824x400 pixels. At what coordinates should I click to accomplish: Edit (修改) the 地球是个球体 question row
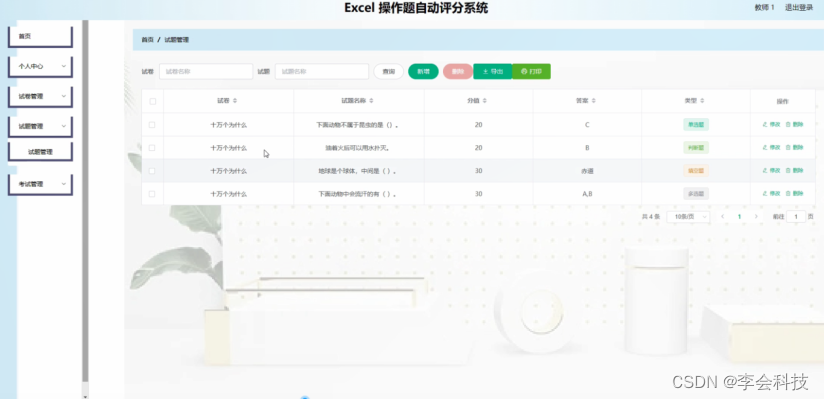coord(771,171)
